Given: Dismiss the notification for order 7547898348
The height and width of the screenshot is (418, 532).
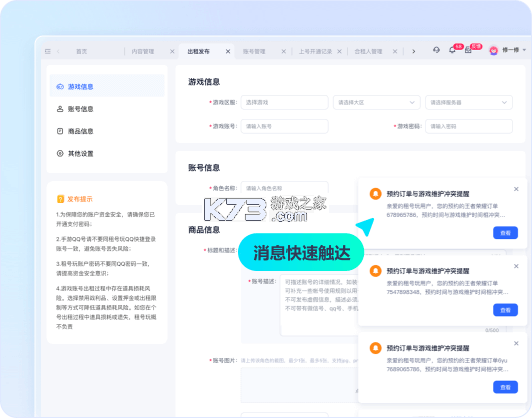Looking at the screenshot, I should (x=516, y=266).
